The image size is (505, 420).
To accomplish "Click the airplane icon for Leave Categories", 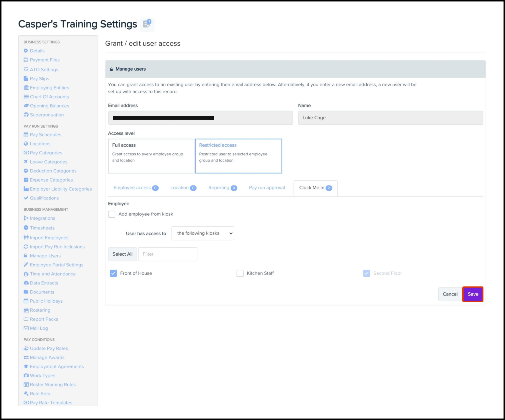I will point(26,162).
